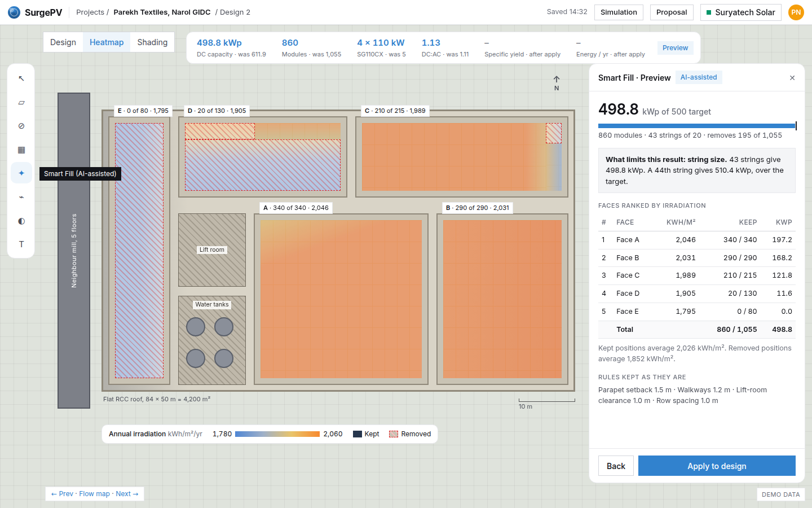Click the Water tanks label

pyautogui.click(x=212, y=305)
